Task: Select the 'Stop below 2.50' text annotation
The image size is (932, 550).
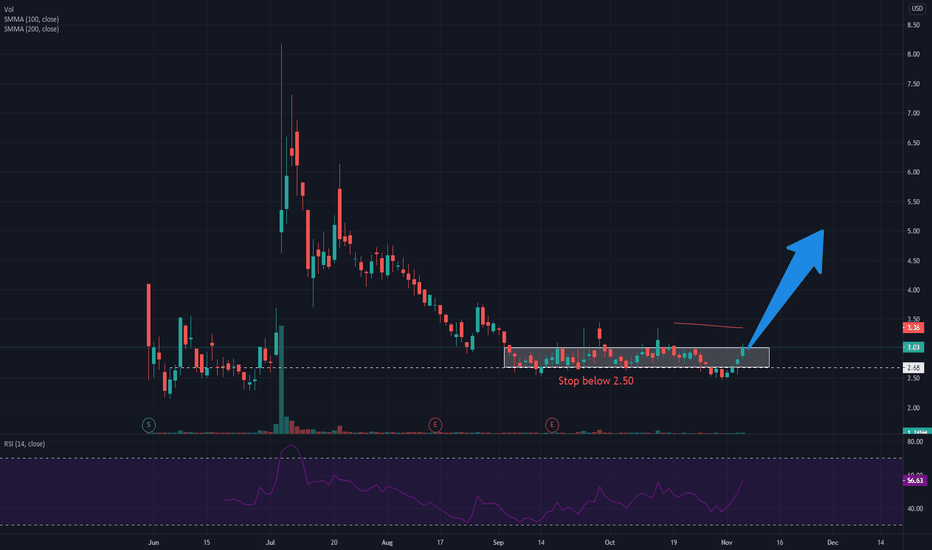Action: click(x=596, y=381)
